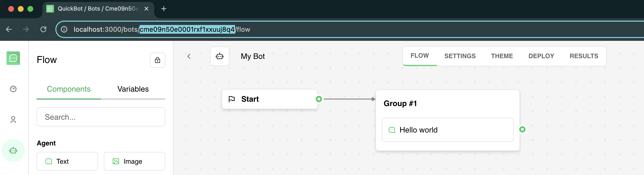This screenshot has width=644, height=175.
Task: Open the SETTINGS tab
Action: (x=460, y=56)
